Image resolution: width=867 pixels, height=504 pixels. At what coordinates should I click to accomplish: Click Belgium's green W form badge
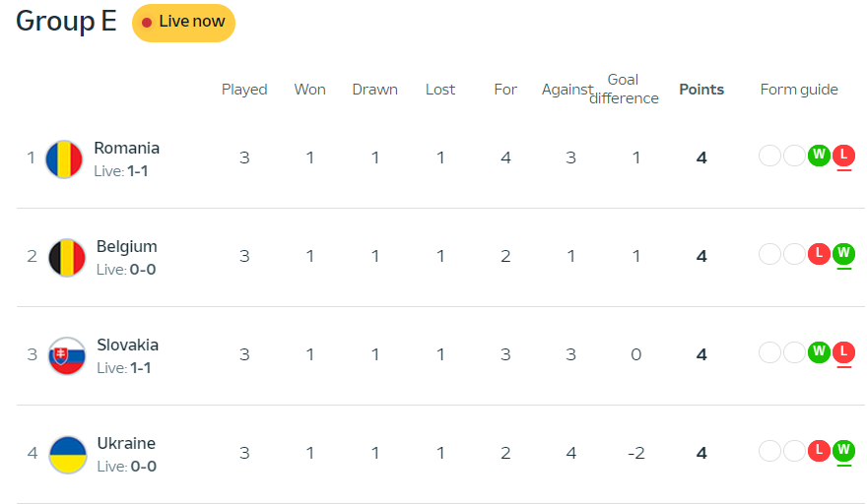point(843,253)
